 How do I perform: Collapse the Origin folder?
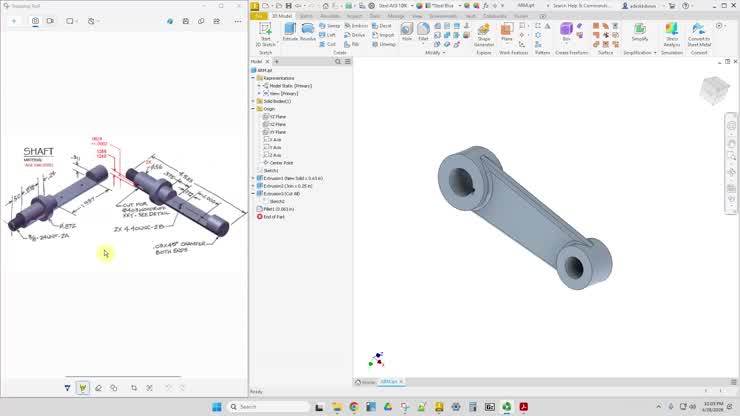(253, 109)
